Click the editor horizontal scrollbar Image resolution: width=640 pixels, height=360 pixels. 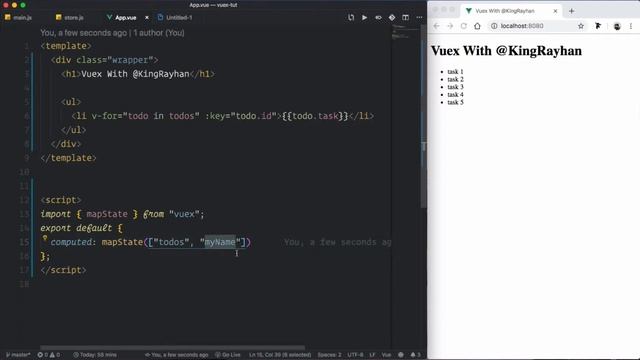(x=173, y=348)
